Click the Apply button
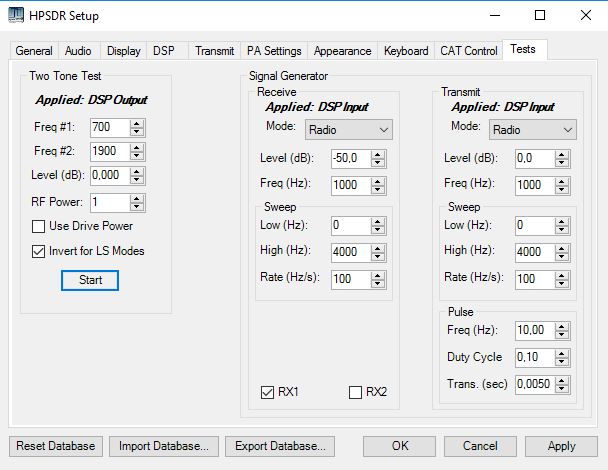Image resolution: width=608 pixels, height=470 pixels. point(561,446)
